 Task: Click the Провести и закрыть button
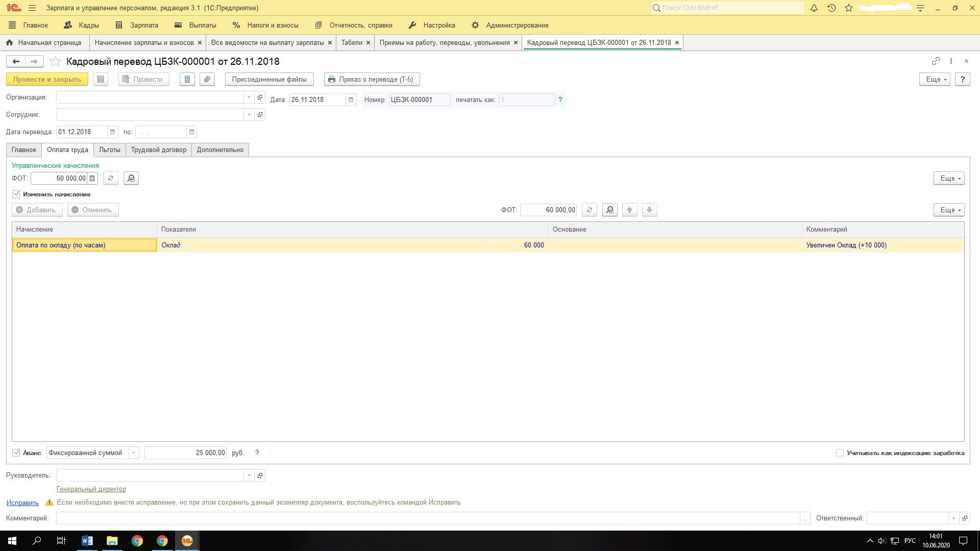click(x=47, y=79)
